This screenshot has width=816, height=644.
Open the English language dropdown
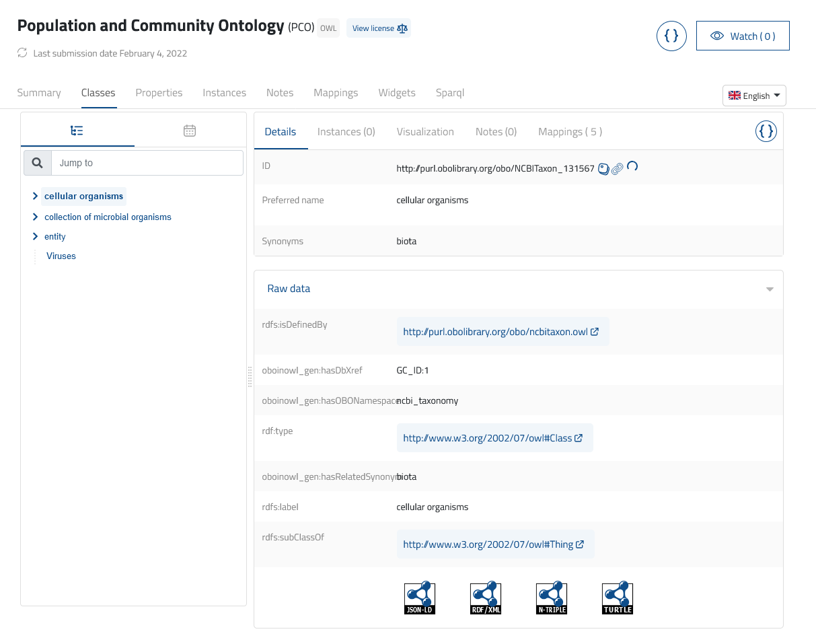tap(754, 95)
